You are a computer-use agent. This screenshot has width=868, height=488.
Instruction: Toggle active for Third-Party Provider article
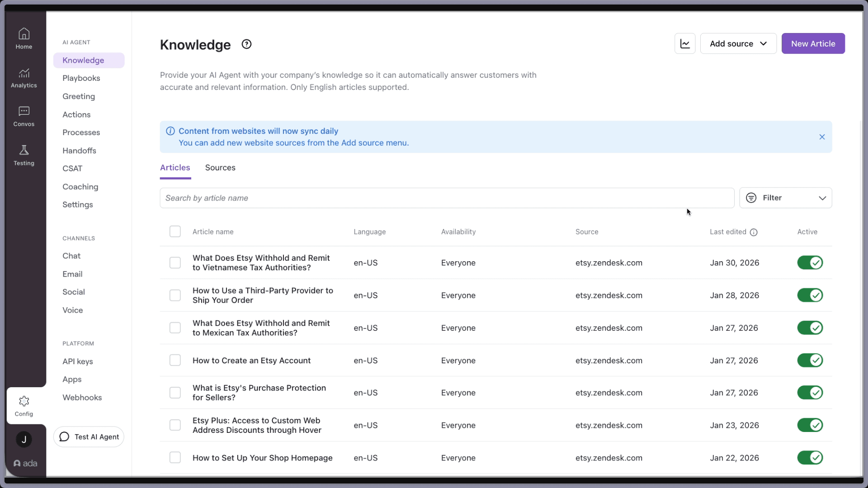coord(810,295)
